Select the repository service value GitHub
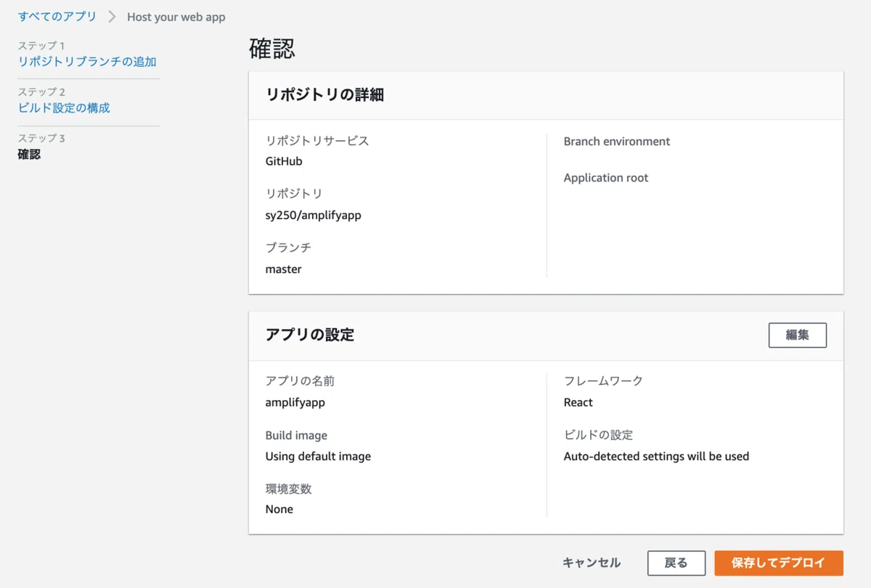Viewport: 871px width, 588px height. [x=284, y=161]
